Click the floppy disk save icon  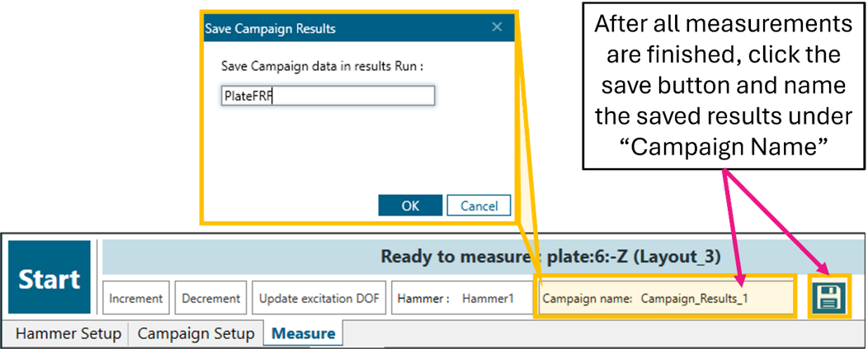coord(829,297)
